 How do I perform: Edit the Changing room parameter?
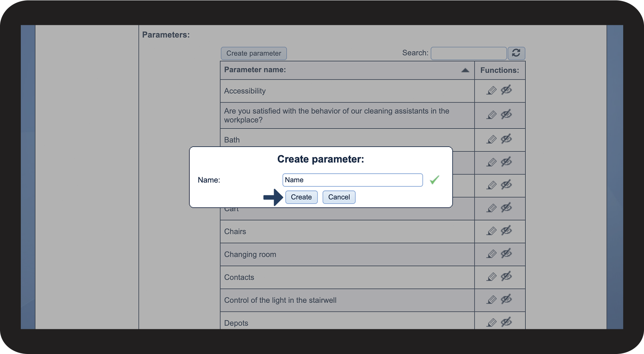[492, 254]
